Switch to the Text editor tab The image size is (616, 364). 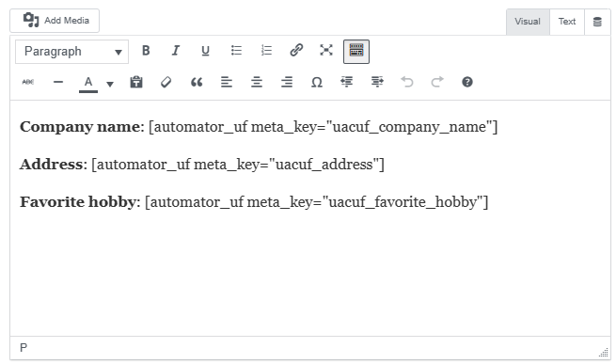tap(567, 22)
